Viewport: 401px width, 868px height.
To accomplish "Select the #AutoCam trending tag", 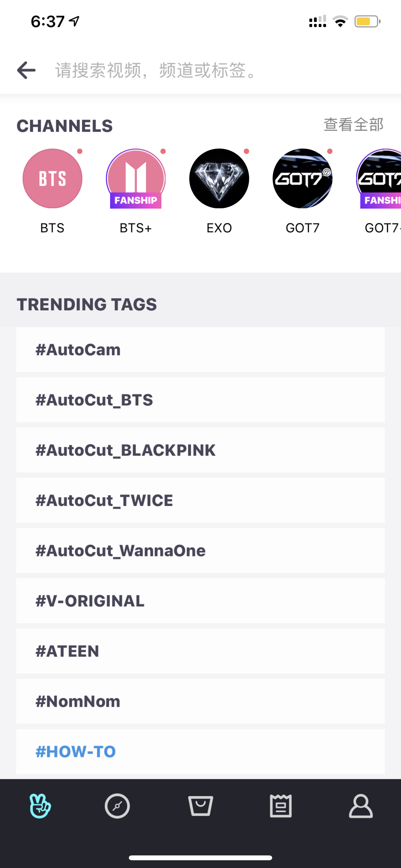I will point(200,349).
